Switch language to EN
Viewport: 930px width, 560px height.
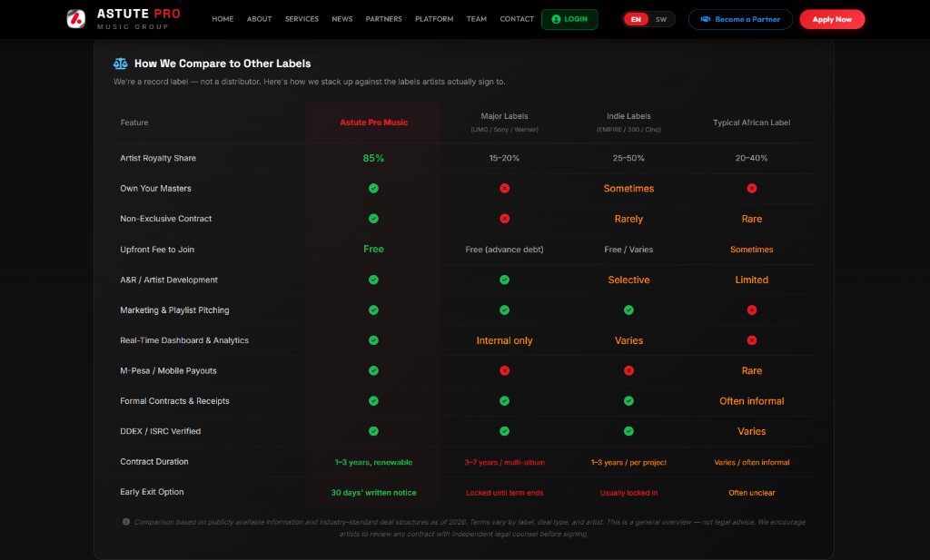point(636,20)
